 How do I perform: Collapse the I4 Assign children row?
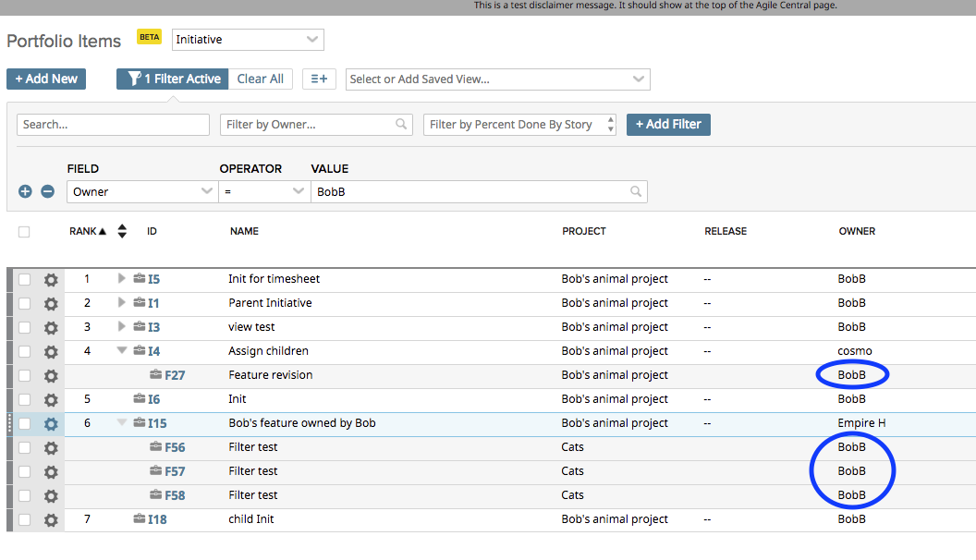coord(121,351)
